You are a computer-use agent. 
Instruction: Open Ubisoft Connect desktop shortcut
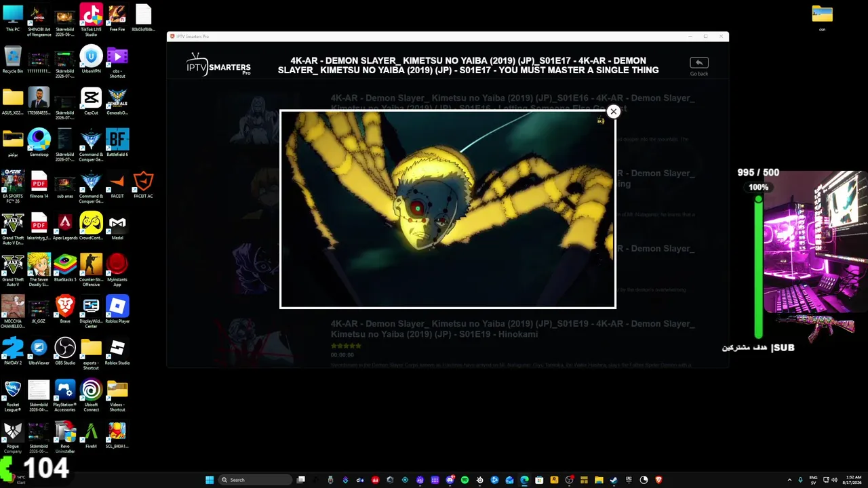click(91, 396)
